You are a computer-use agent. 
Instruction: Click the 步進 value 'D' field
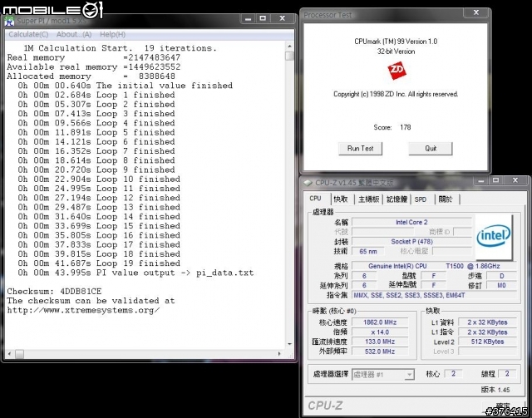point(502,276)
